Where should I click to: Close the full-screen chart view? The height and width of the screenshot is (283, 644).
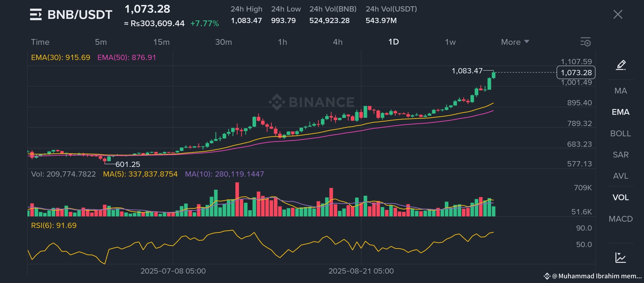point(618,14)
